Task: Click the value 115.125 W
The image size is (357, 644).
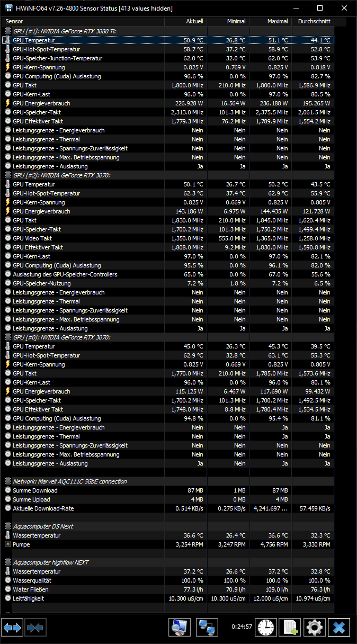Action: click(x=189, y=391)
